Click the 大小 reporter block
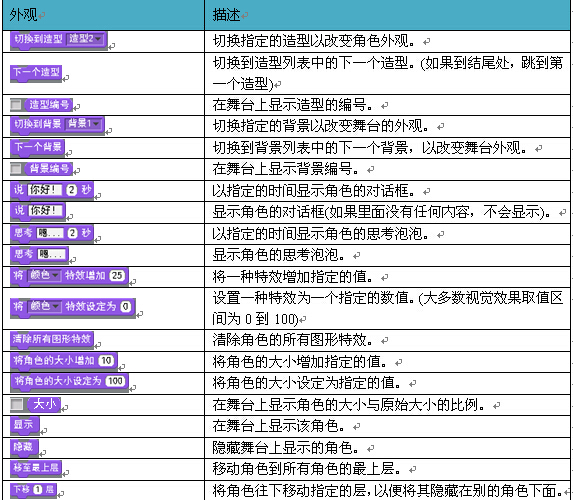The image size is (573, 500). click(44, 404)
